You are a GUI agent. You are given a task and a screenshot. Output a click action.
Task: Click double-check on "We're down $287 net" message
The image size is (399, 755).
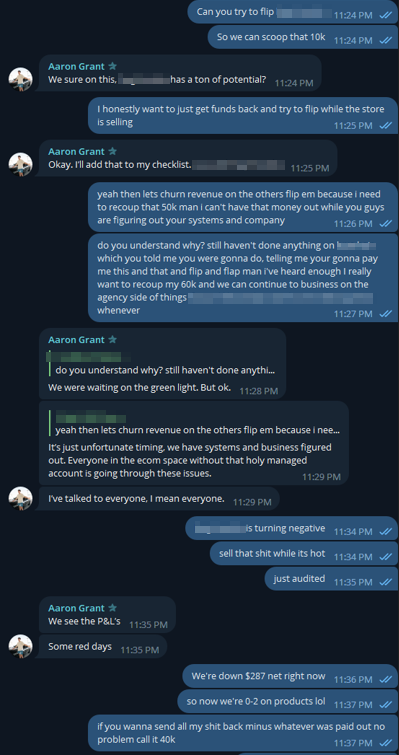point(386,679)
